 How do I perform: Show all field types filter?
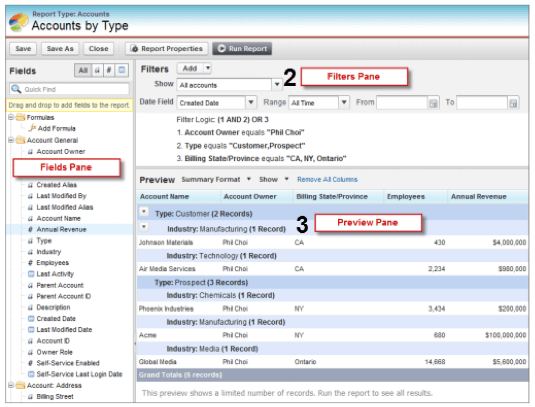[83, 70]
